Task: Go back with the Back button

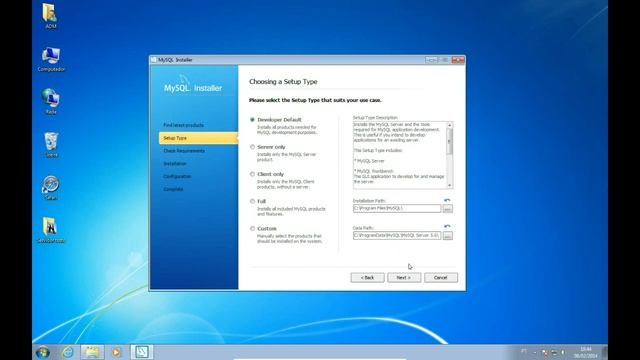Action: click(367, 278)
